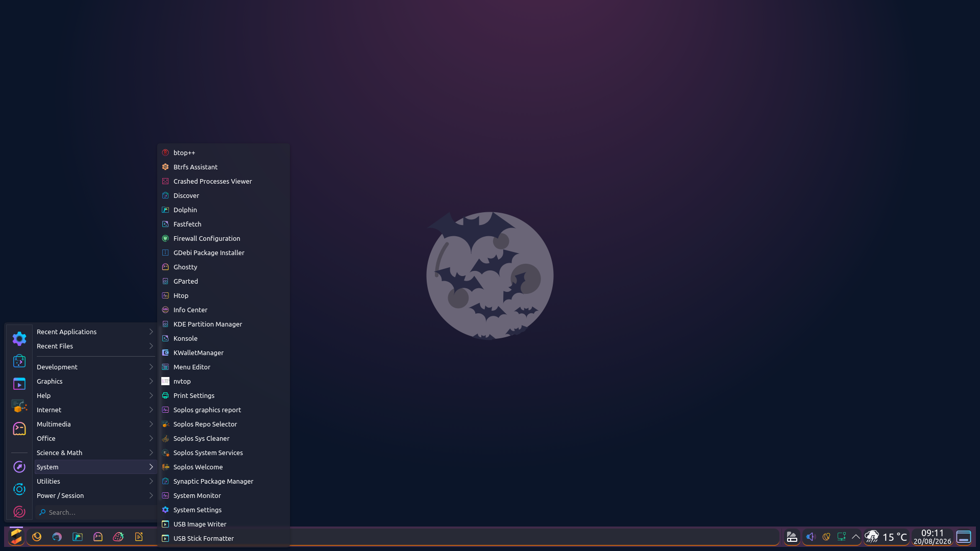This screenshot has height=551, width=980.
Task: Open the strawberry app in the taskbar
Action: click(118, 537)
